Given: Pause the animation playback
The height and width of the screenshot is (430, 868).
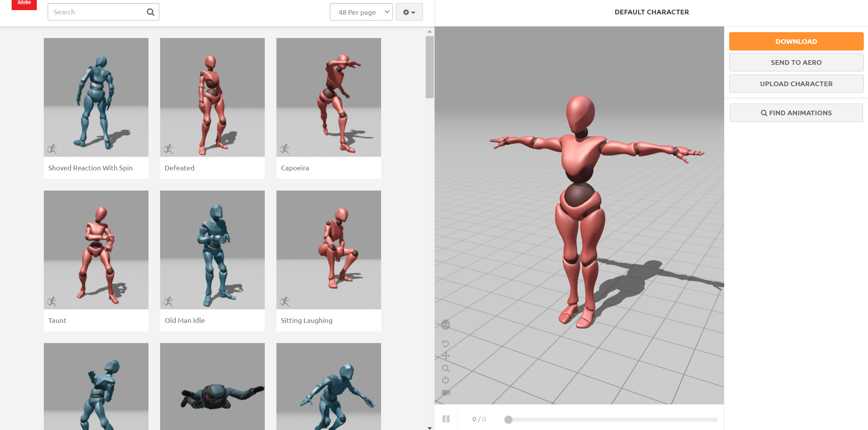Looking at the screenshot, I should point(446,419).
